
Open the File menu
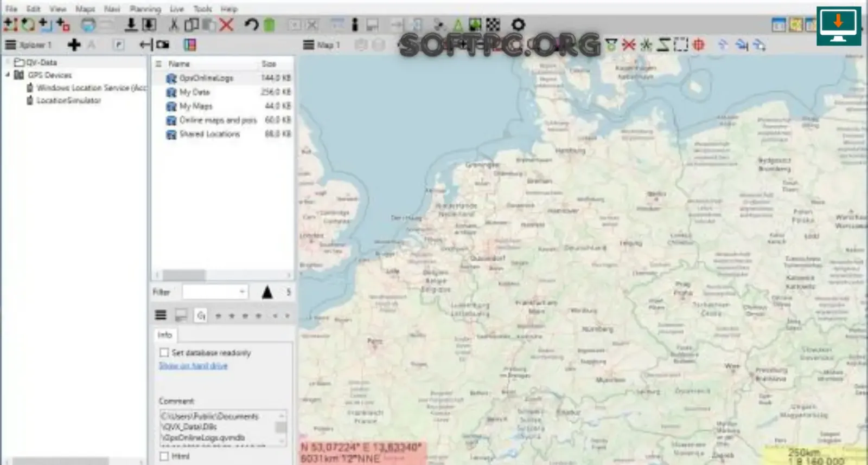[11, 9]
